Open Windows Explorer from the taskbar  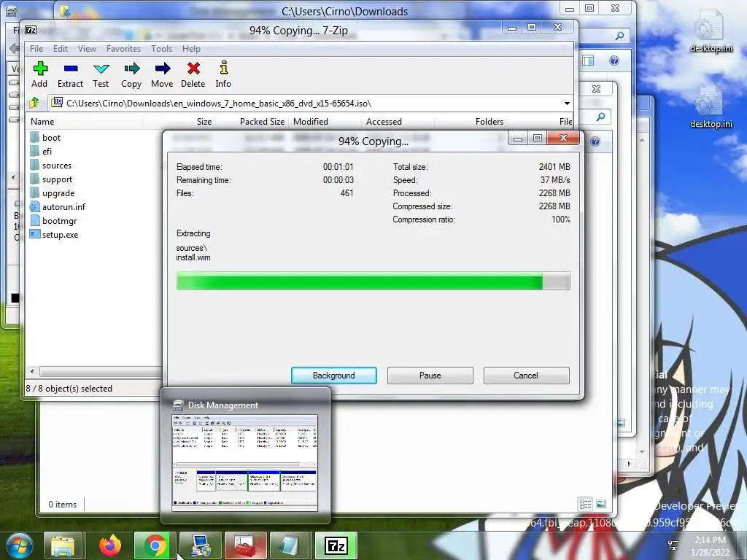[x=63, y=545]
